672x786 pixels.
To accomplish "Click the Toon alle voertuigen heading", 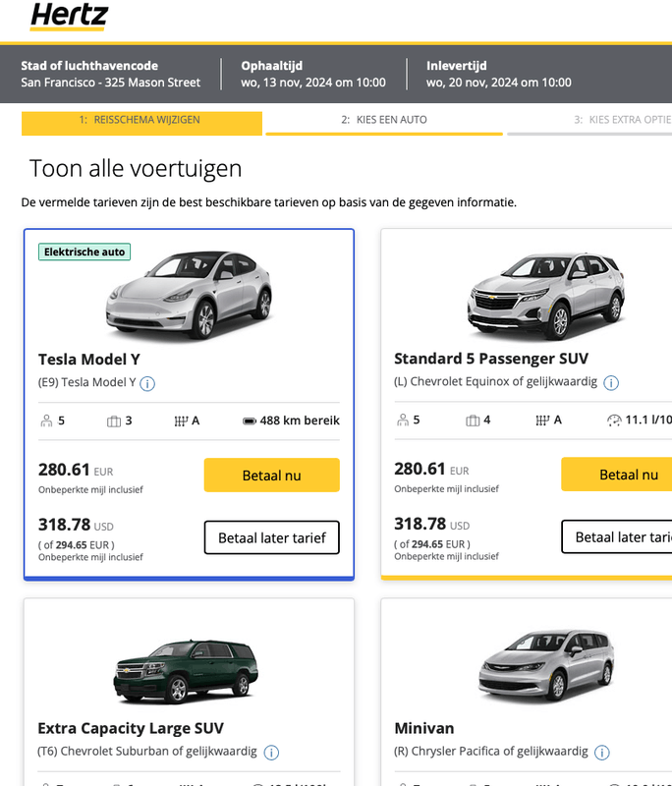I will pos(136,168).
